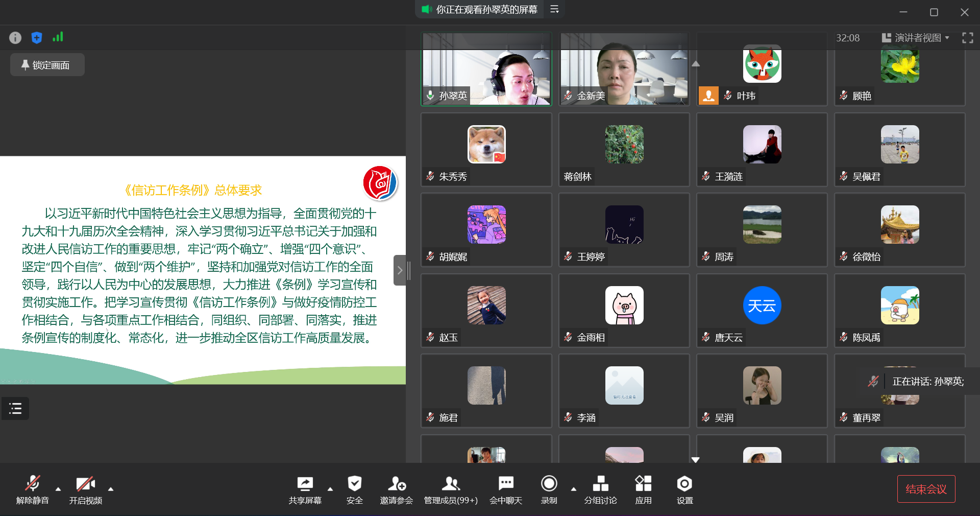Expand recording options arrow beside 录制

[x=574, y=489]
